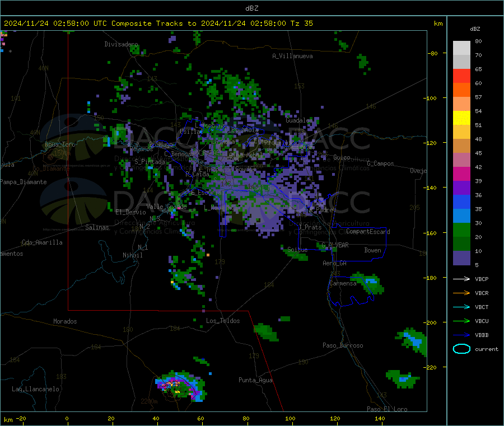
Task: Click the orange VBCR arrow legend icon
Action: [x=461, y=293]
